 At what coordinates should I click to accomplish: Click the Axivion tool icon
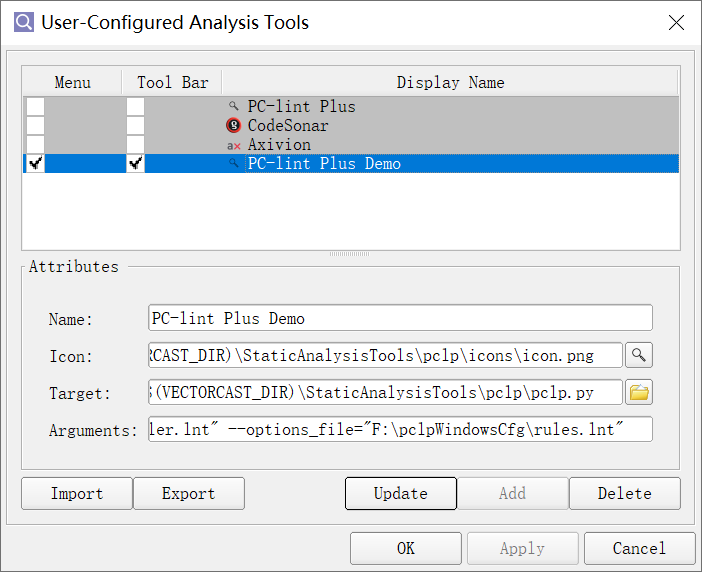[x=234, y=145]
